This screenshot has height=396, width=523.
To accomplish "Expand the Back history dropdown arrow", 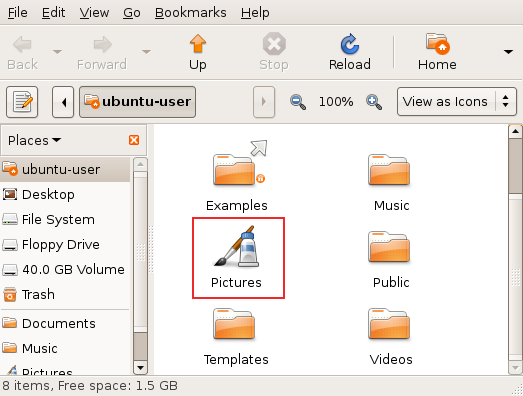I will [x=57, y=52].
